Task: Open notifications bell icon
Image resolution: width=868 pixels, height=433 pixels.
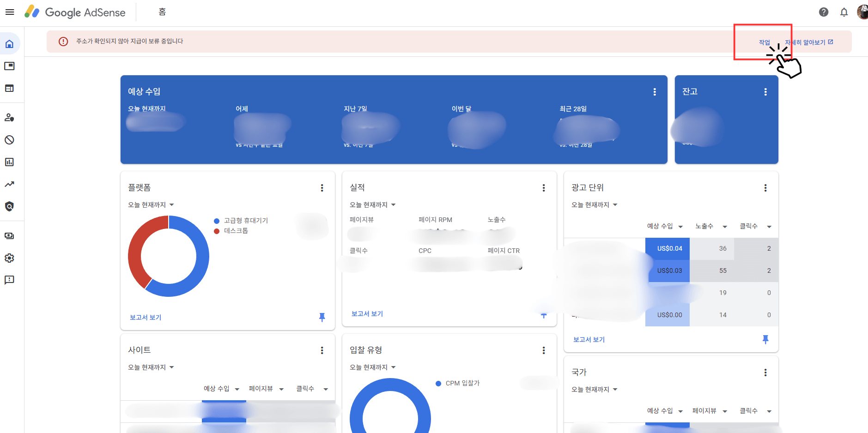Action: [844, 12]
